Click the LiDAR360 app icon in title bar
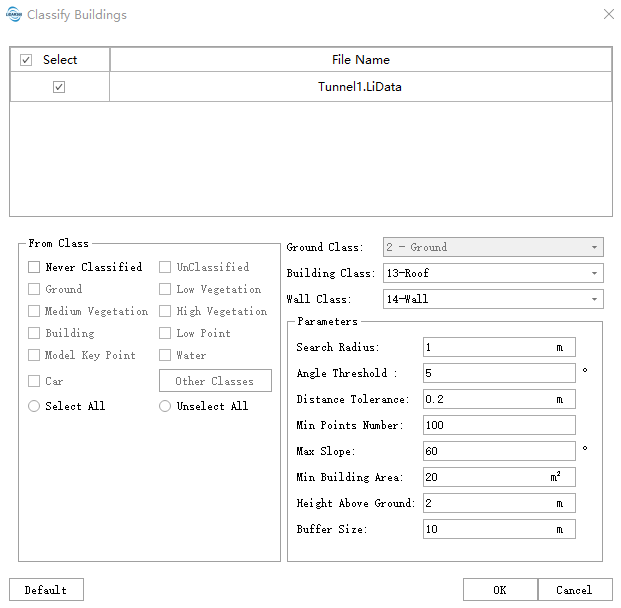 point(14,15)
